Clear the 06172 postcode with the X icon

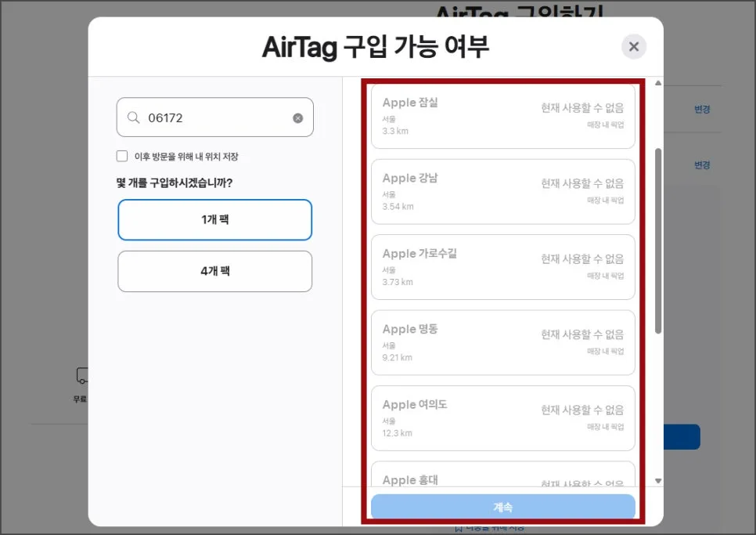pos(298,117)
